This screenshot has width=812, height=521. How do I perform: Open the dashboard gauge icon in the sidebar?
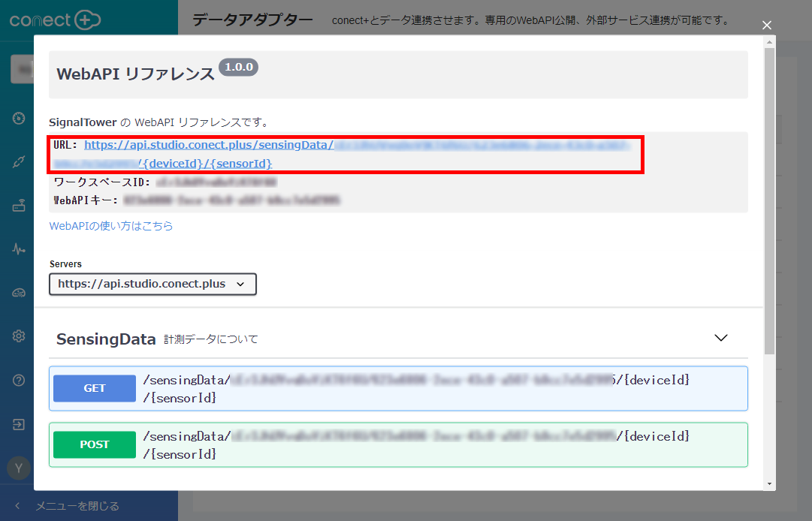coord(19,118)
